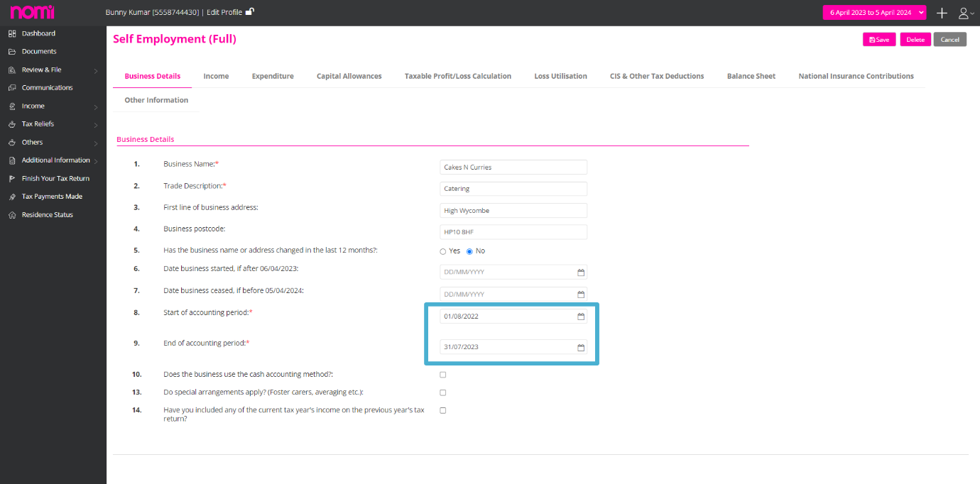980x484 pixels.
Task: Open Taxable Profit/Loss Calculation tab
Action: coord(458,76)
